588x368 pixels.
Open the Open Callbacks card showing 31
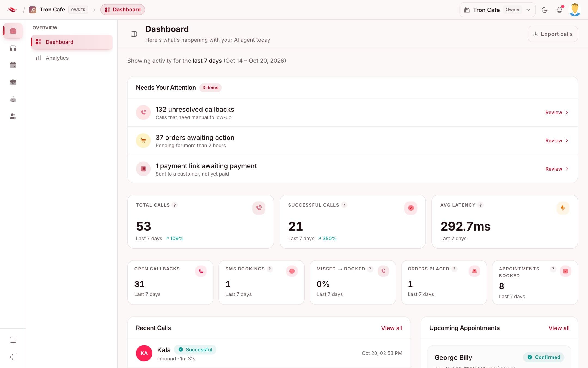coord(170,282)
